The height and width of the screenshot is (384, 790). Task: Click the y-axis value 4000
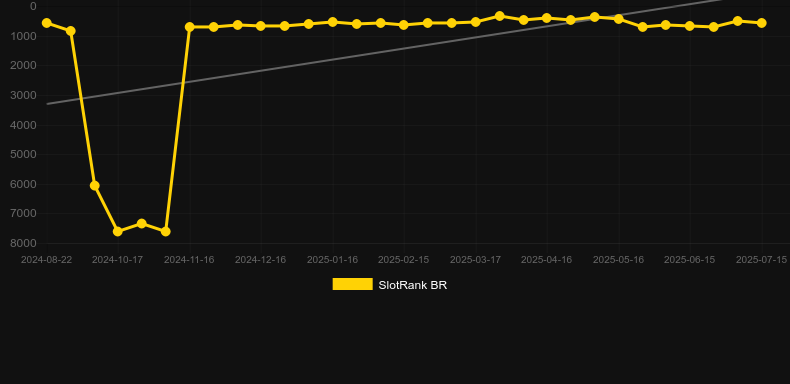tap(24, 125)
